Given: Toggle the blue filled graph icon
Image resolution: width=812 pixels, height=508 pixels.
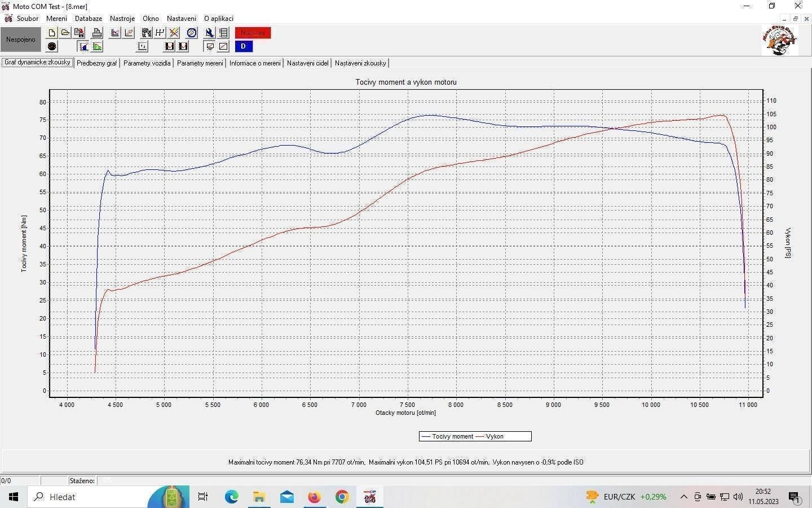Looking at the screenshot, I should 83,46.
